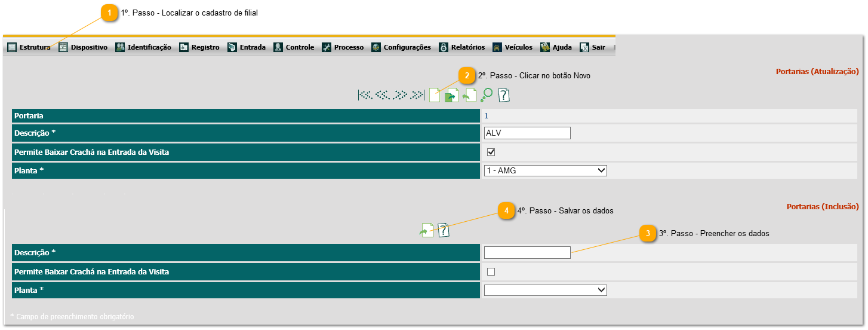This screenshot has width=868, height=330.
Task: Click the empty Descrição field in Inclusão
Action: click(527, 252)
